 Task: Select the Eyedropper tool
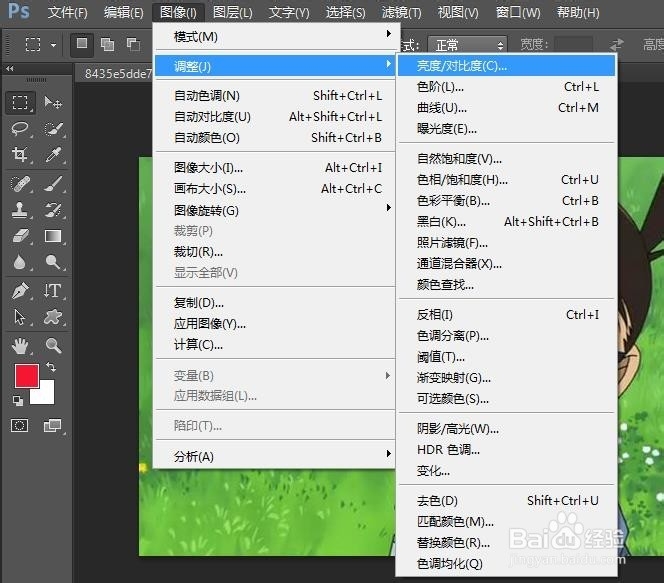point(53,155)
